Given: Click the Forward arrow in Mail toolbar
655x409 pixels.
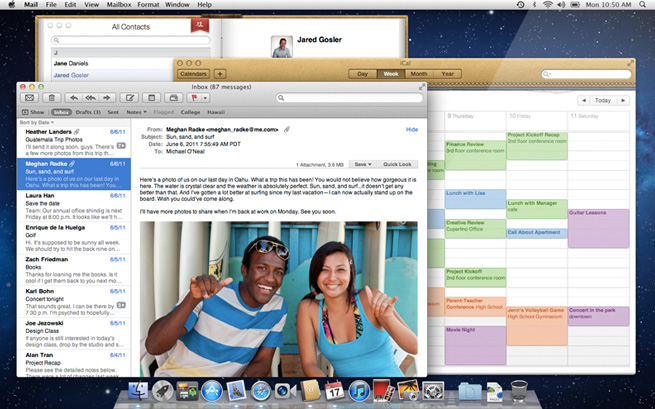Looking at the screenshot, I should pos(107,98).
